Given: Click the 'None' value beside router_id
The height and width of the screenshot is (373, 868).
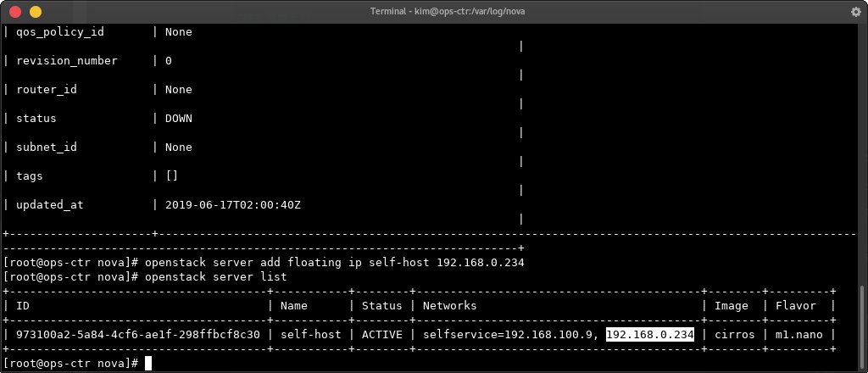Looking at the screenshot, I should [x=179, y=90].
